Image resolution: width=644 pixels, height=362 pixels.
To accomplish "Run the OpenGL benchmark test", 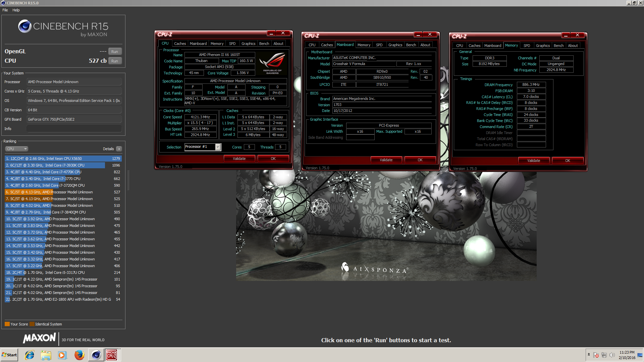I will point(115,52).
